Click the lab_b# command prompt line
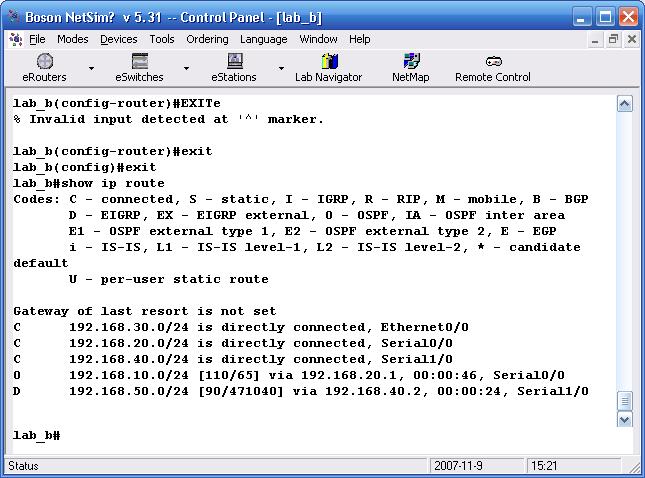Image resolution: width=645 pixels, height=478 pixels. pos(37,435)
